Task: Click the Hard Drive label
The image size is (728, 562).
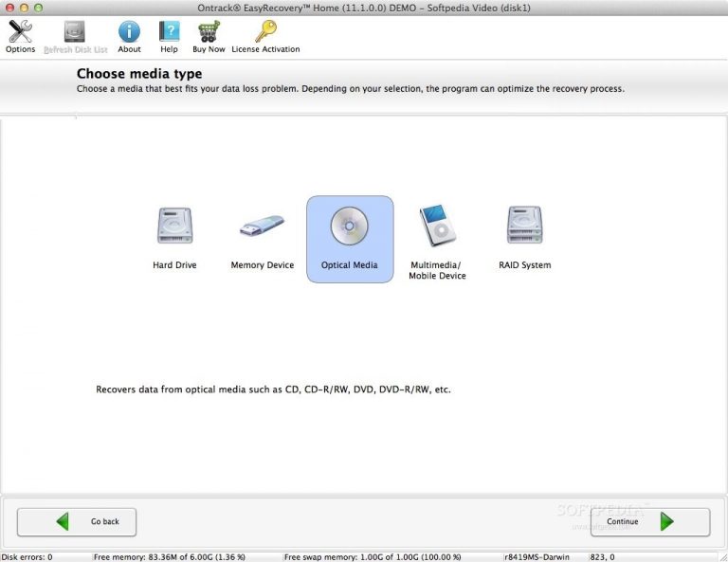Action: click(x=174, y=265)
